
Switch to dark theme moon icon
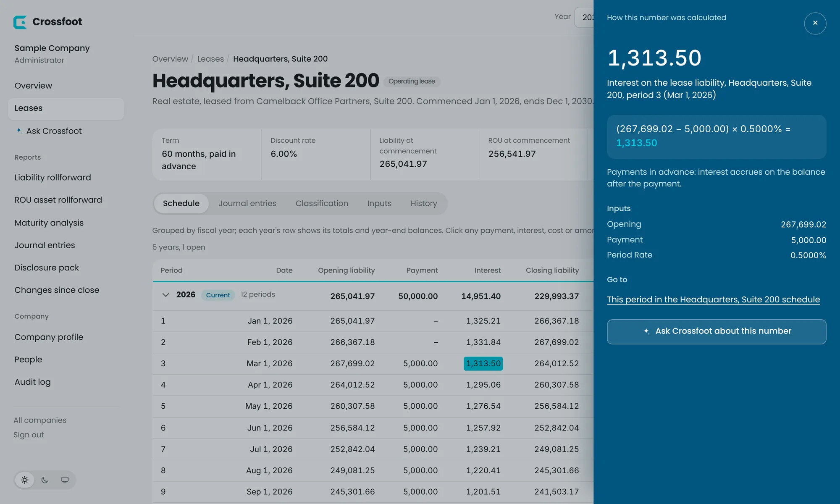[45, 480]
